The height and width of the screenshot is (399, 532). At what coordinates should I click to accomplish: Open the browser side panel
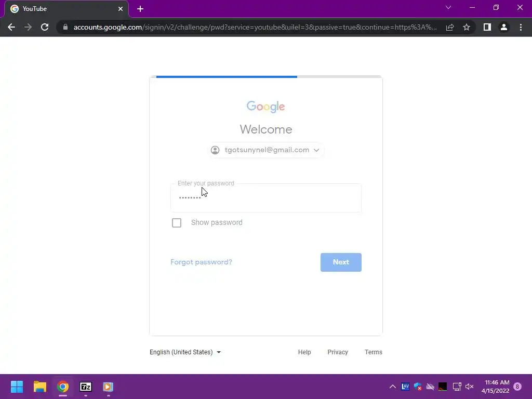[487, 27]
